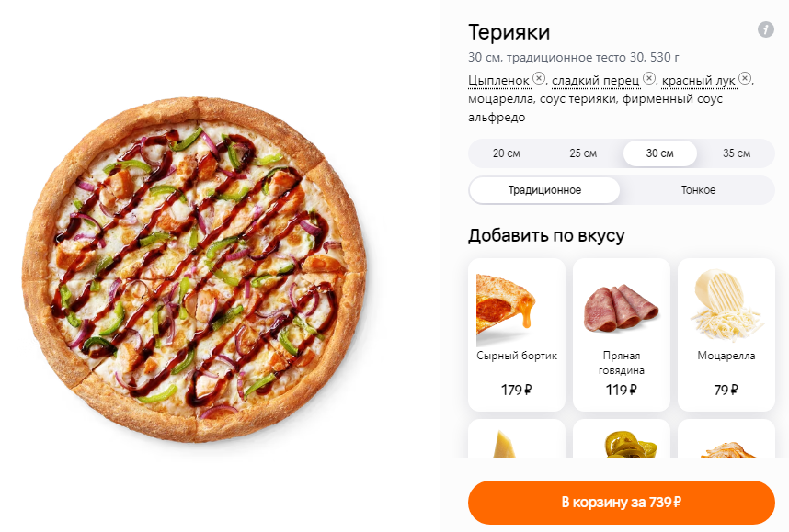Viewport: 789px width, 532px height.
Task: Switch dough to Тонкое
Action: [x=699, y=190]
